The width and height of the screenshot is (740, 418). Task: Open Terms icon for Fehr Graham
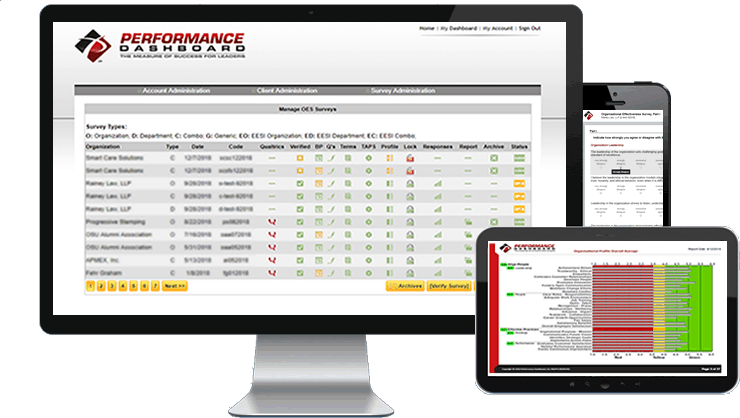coord(348,273)
